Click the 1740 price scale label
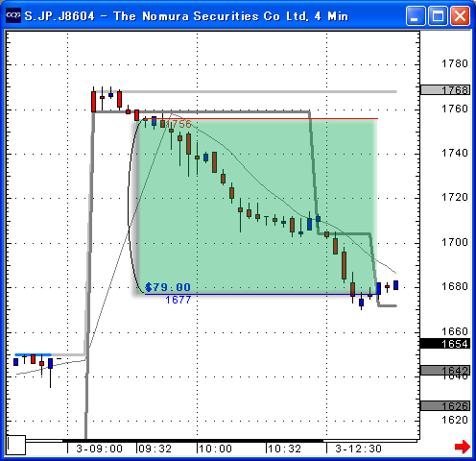Image resolution: width=476 pixels, height=461 pixels. click(455, 153)
